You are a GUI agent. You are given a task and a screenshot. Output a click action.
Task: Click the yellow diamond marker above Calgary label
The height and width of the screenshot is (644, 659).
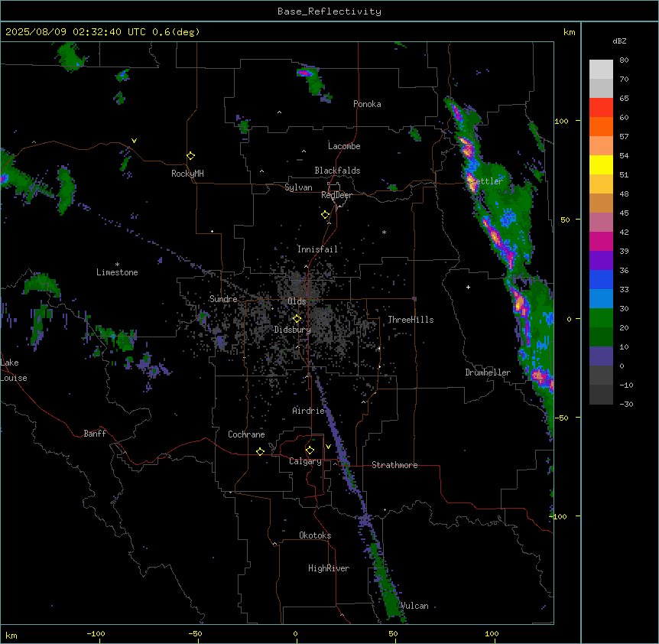(310, 450)
